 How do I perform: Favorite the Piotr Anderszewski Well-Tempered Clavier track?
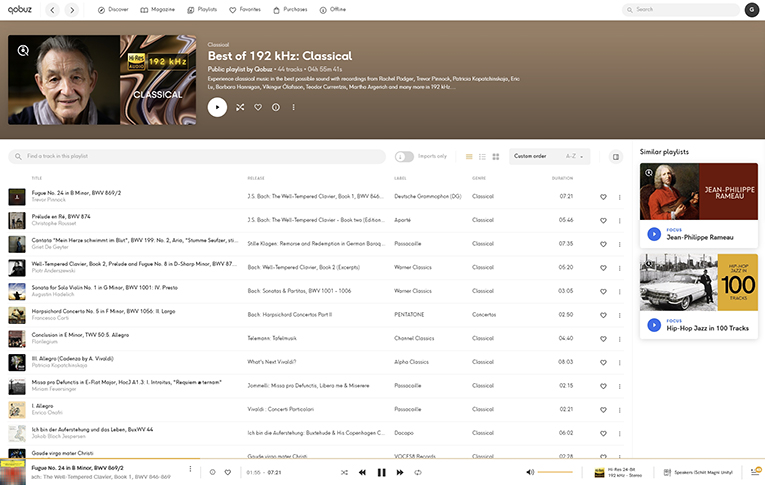(x=603, y=268)
